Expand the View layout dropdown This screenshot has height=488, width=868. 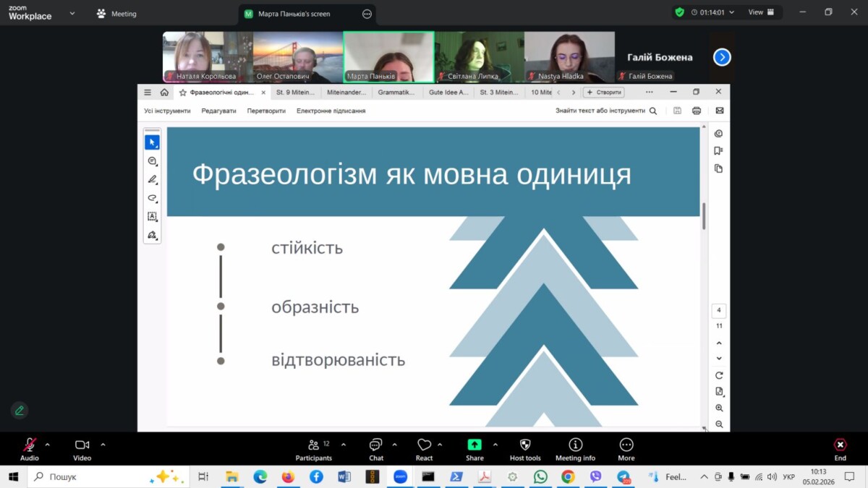pyautogui.click(x=760, y=12)
